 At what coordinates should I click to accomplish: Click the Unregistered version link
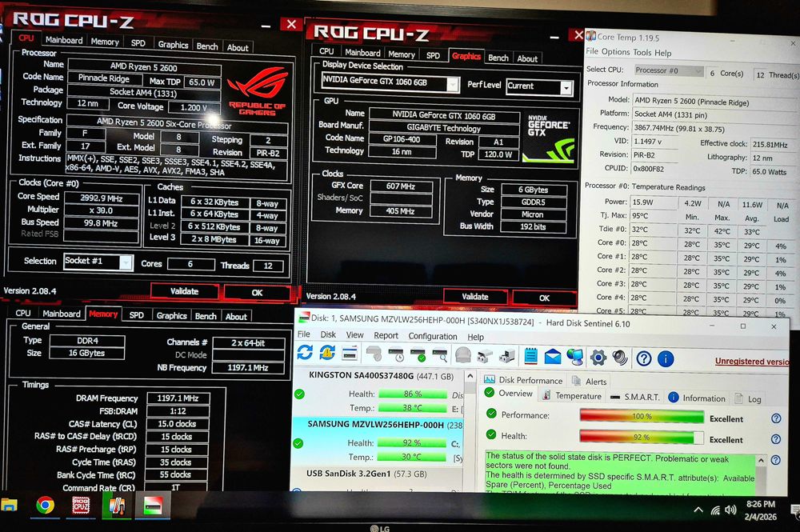751,362
